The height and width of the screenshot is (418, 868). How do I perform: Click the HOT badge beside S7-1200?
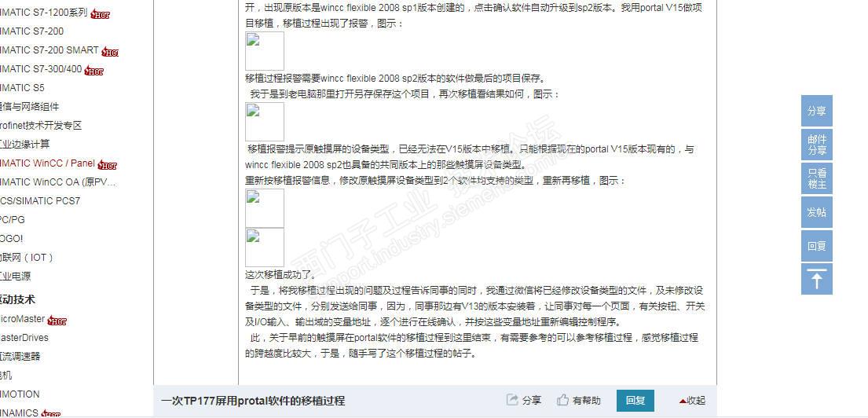[x=101, y=14]
